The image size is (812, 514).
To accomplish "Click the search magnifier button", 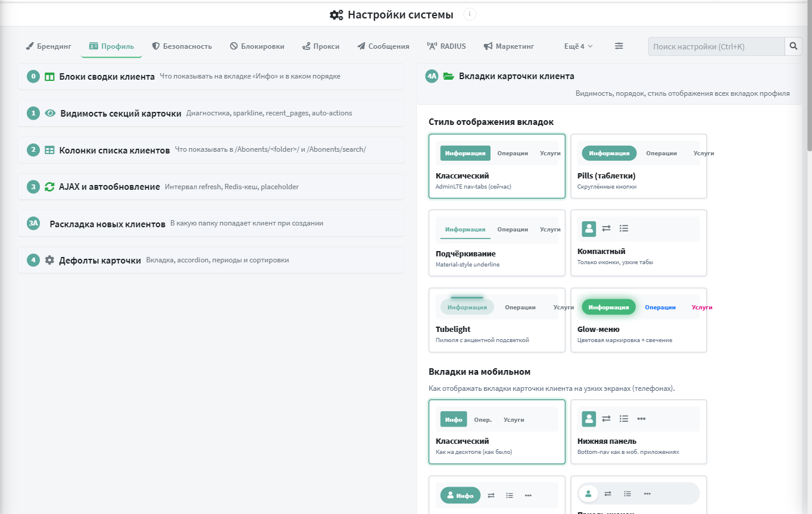I will (793, 46).
